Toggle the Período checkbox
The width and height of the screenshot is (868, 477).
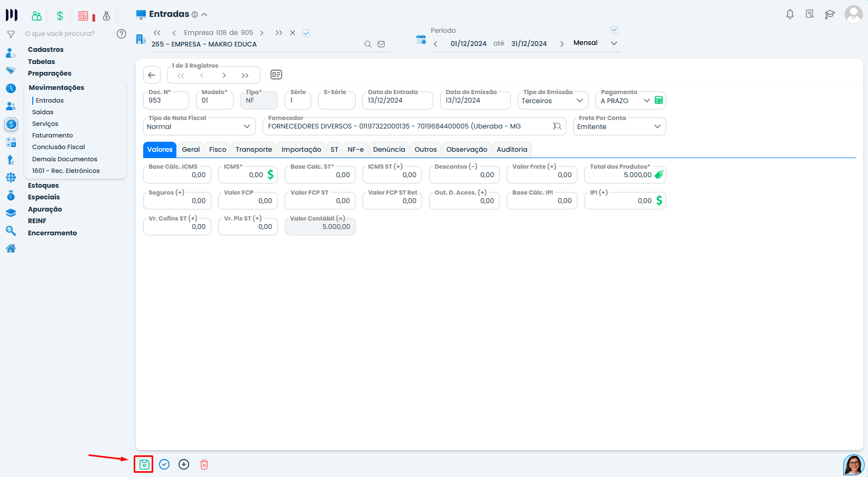tap(614, 30)
